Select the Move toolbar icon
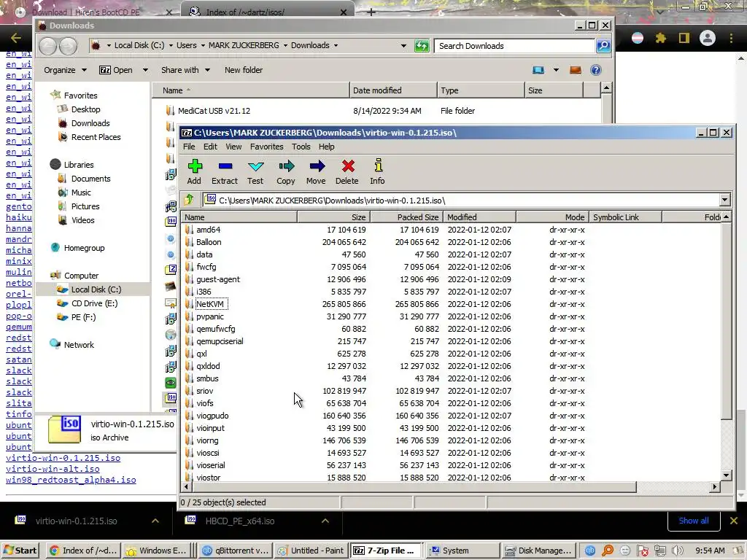 (x=317, y=171)
